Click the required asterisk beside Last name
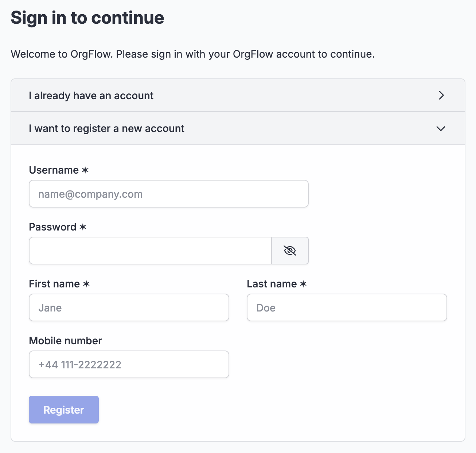Screen dimensions: 476x453 [303, 284]
